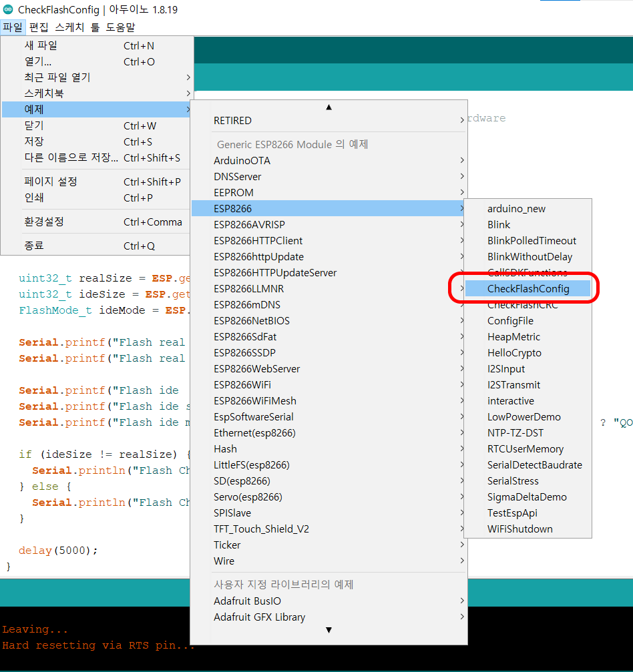Screen dimensions: 633x672
Task: Open the 파일 menu in menu bar
Action: pyautogui.click(x=13, y=27)
